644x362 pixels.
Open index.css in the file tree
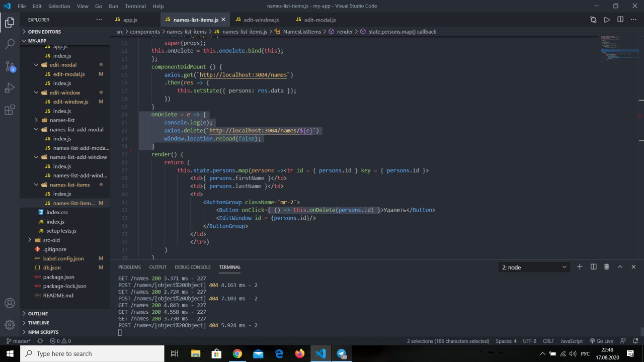point(64,212)
